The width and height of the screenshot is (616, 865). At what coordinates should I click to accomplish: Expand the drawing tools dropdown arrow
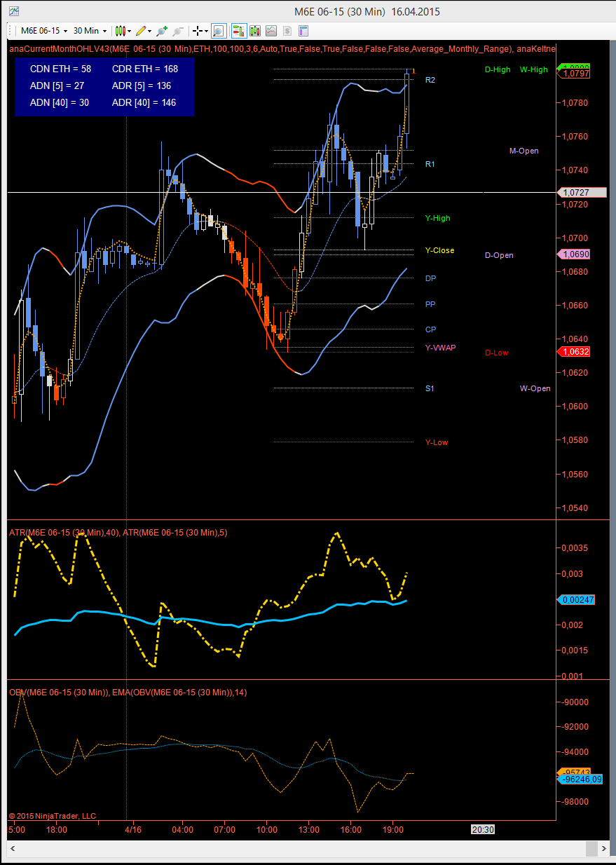coord(151,31)
